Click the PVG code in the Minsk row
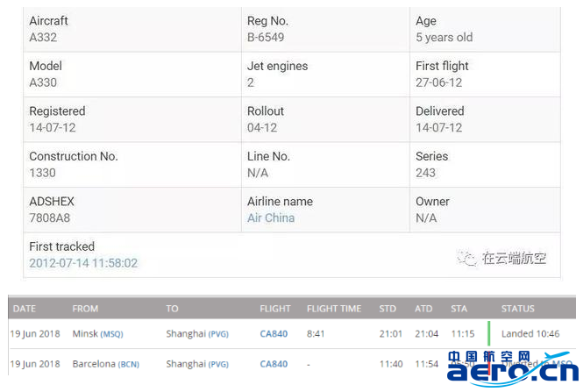Viewport: 583px width, 392px height. coord(218,334)
